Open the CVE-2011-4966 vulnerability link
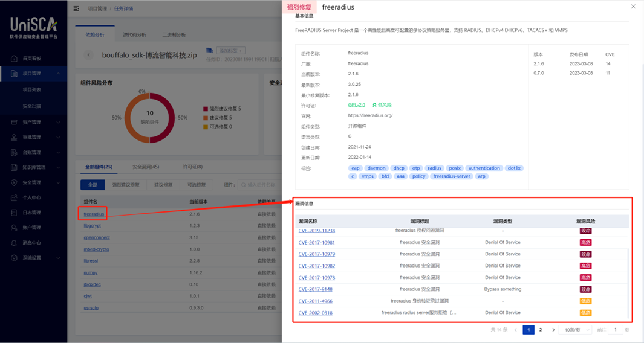Viewport: 644px width, 343px height. point(316,301)
